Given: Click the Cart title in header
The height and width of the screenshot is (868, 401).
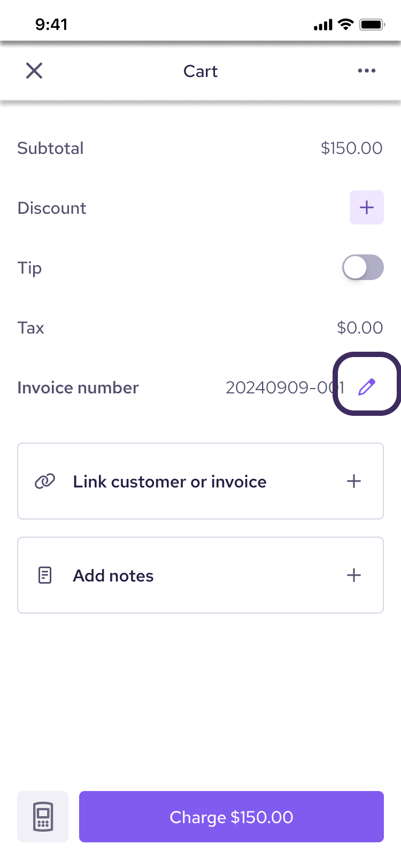Looking at the screenshot, I should (200, 71).
